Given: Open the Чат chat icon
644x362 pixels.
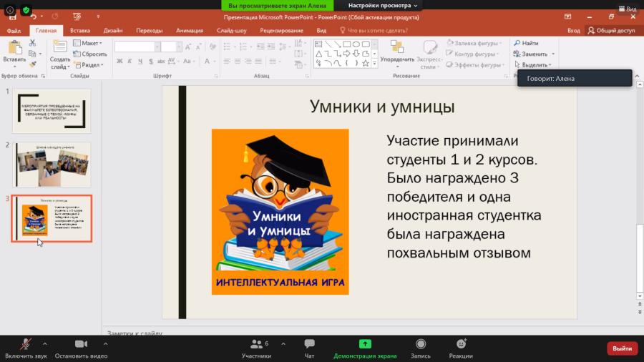Looking at the screenshot, I should click(309, 344).
